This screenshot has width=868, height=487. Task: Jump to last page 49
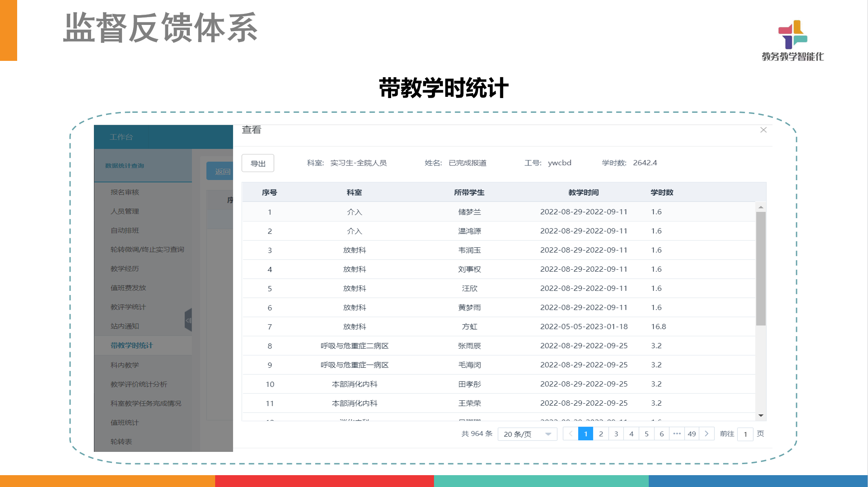(x=691, y=433)
